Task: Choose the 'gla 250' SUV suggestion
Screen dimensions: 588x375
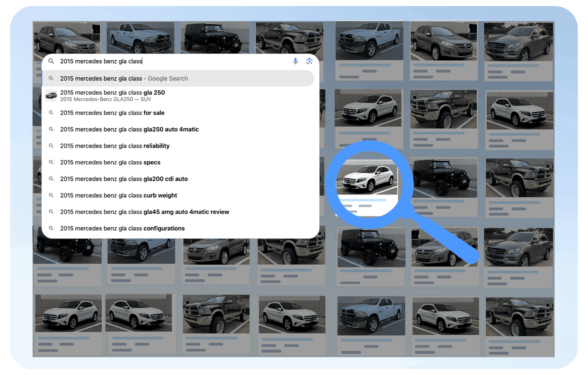Action: (x=112, y=95)
